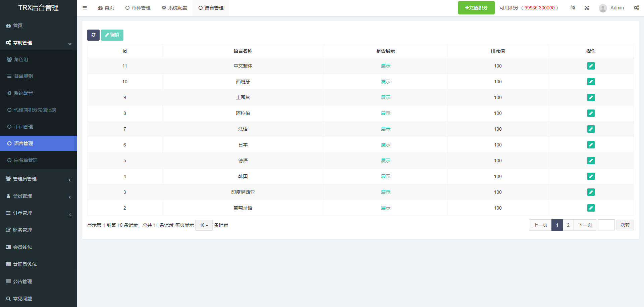Toggle 展示 status for 日本 row
This screenshot has height=307, width=644.
[x=385, y=145]
